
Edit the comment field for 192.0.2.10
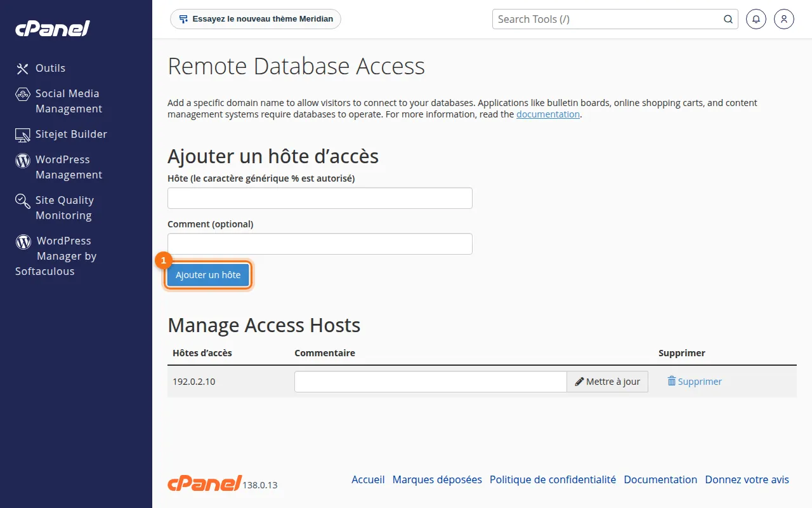point(431,382)
